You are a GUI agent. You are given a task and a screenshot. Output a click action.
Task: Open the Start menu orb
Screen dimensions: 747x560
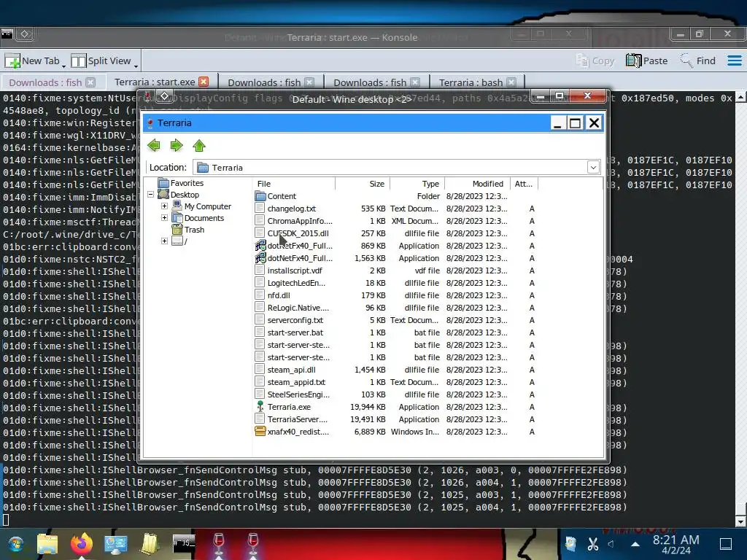coord(16,543)
